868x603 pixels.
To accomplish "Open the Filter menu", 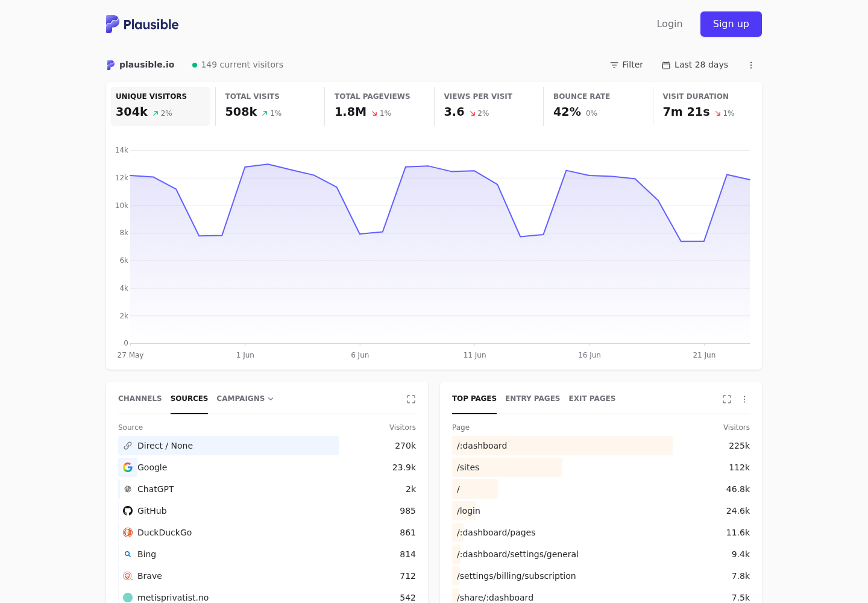I will (626, 65).
